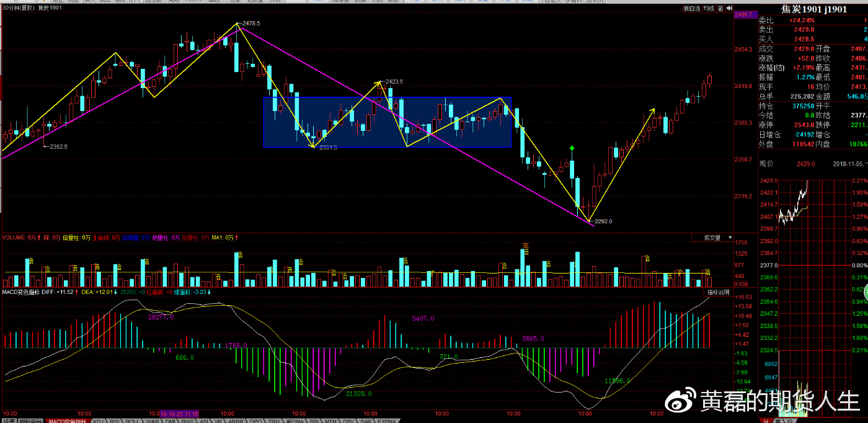Open the 设置 tab at bottom left
This screenshot has width=868, height=423.
pos(9,421)
